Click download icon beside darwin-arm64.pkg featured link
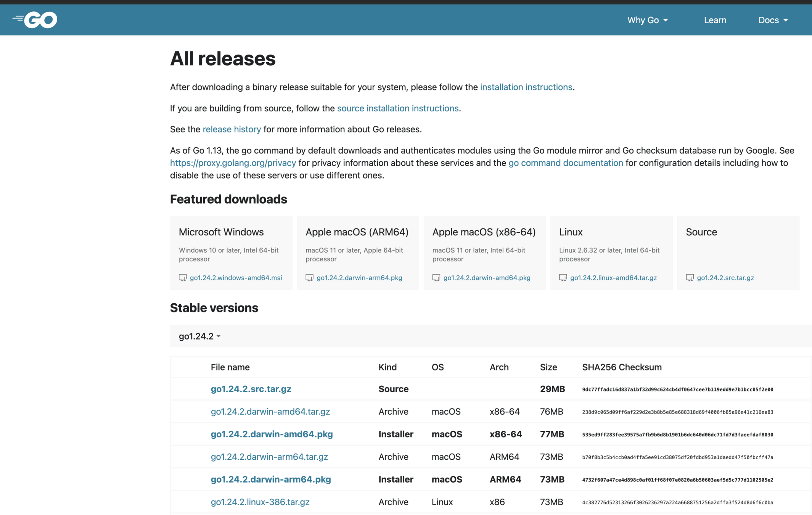 pyautogui.click(x=309, y=278)
